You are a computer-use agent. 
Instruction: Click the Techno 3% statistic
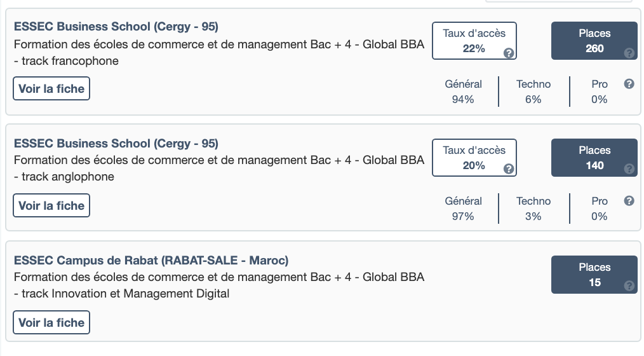533,209
